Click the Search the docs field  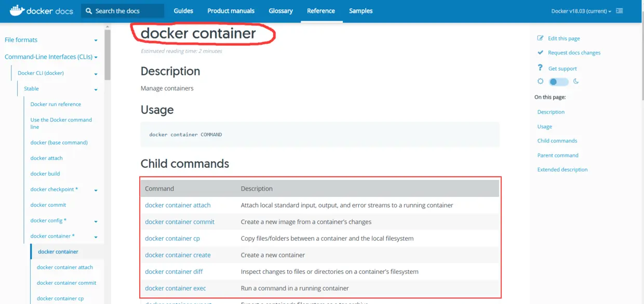[123, 11]
